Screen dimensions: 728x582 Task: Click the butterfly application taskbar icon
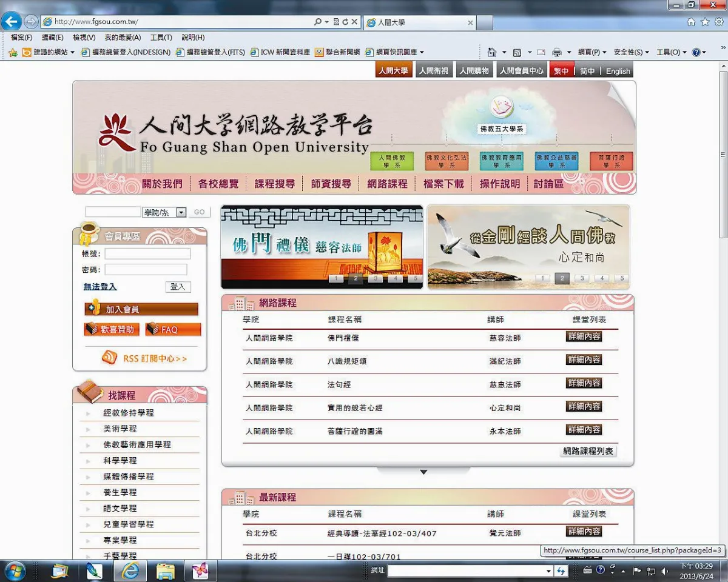point(200,570)
